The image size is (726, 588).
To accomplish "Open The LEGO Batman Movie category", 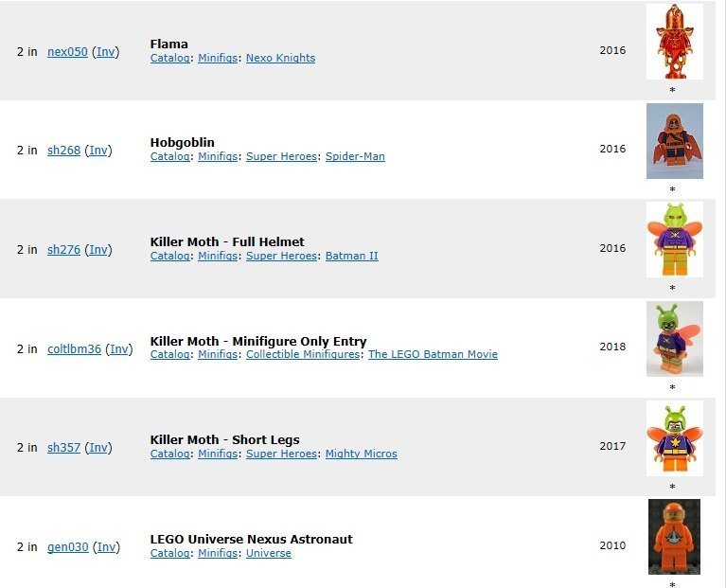I will pos(433,354).
